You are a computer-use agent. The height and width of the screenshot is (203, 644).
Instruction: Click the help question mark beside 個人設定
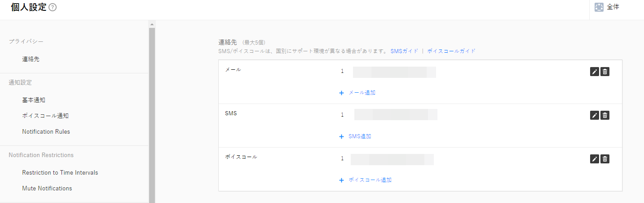[x=53, y=7]
